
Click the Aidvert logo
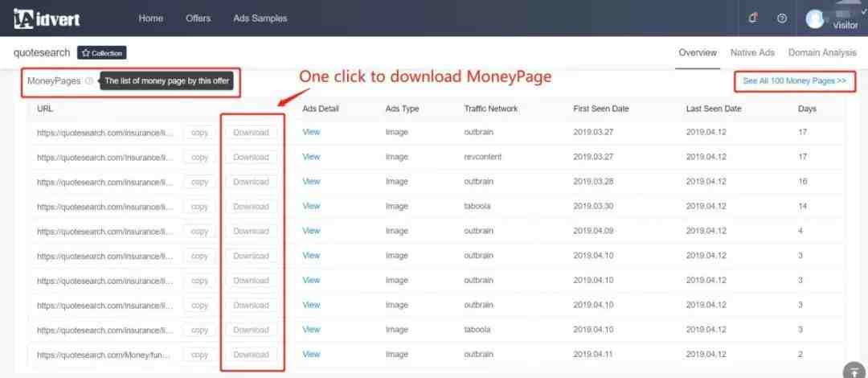pyautogui.click(x=47, y=18)
